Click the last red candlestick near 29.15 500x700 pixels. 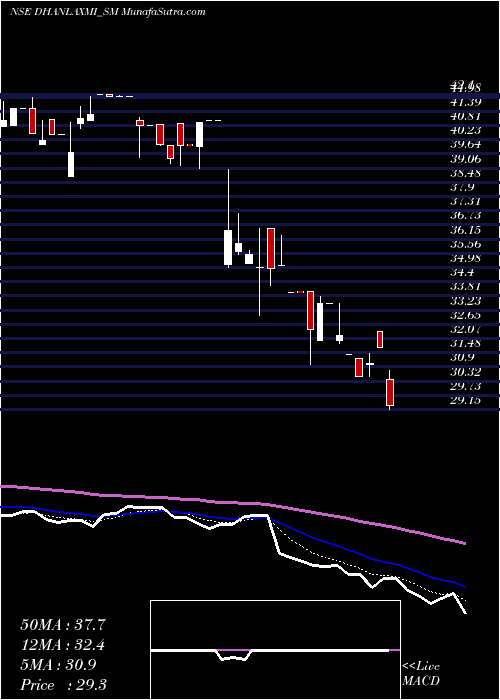tap(390, 392)
